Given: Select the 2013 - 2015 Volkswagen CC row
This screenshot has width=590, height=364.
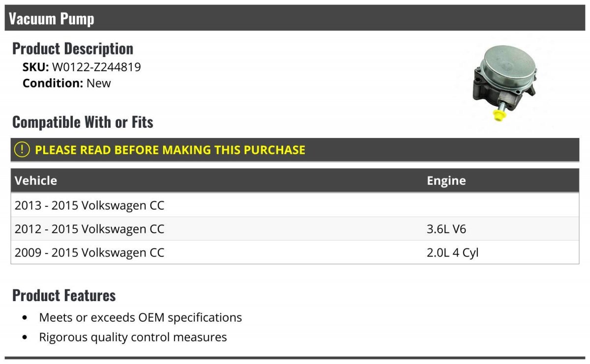Looking at the screenshot, I should (89, 205).
